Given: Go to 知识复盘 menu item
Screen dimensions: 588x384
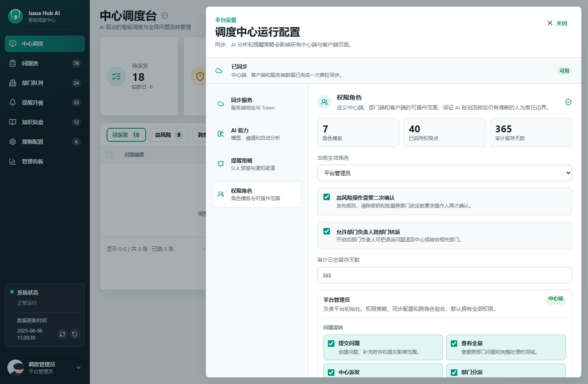Looking at the screenshot, I should 45,122.
